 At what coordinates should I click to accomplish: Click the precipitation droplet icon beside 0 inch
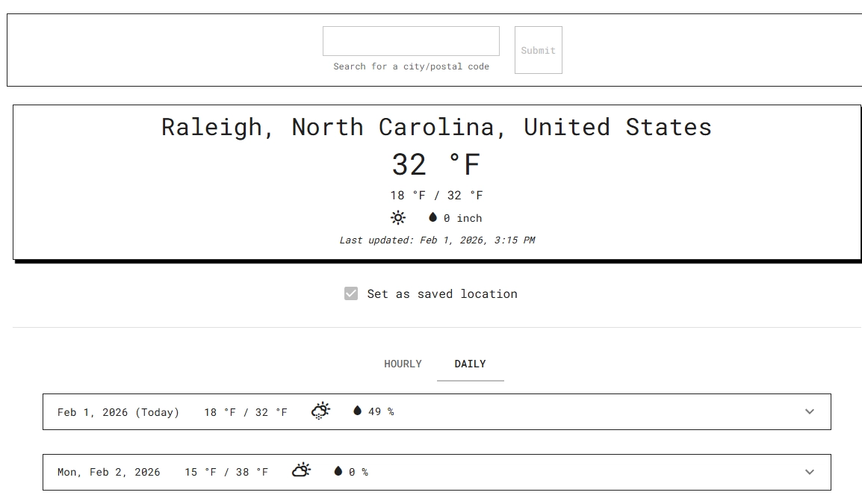pos(434,217)
